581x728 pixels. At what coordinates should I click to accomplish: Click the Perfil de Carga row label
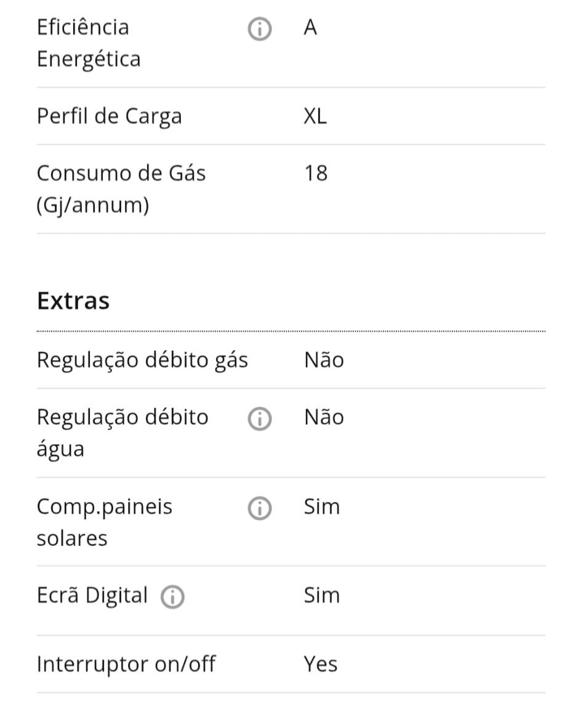click(x=110, y=116)
